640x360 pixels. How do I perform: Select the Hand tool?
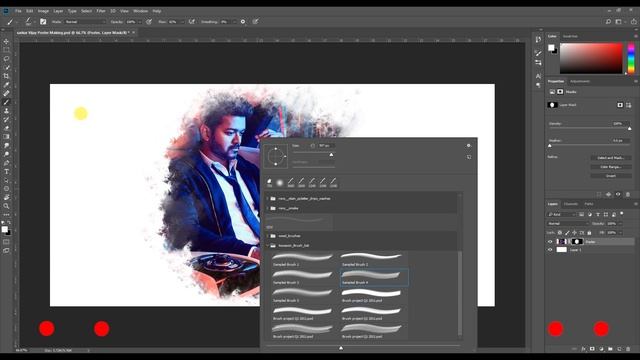(x=6, y=197)
